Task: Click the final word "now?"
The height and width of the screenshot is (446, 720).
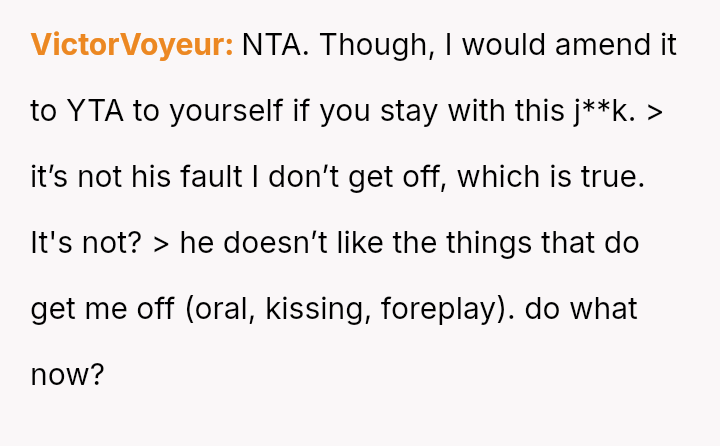Action: pyautogui.click(x=68, y=375)
